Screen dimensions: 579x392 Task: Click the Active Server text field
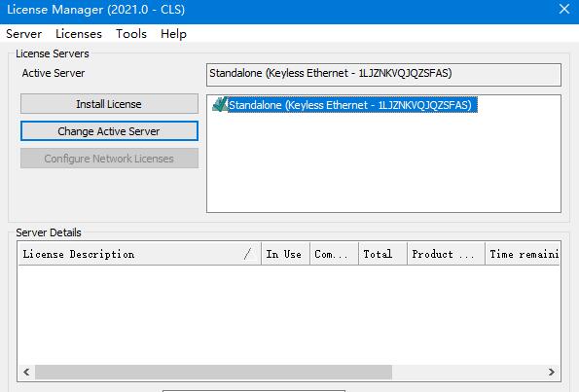coord(383,75)
